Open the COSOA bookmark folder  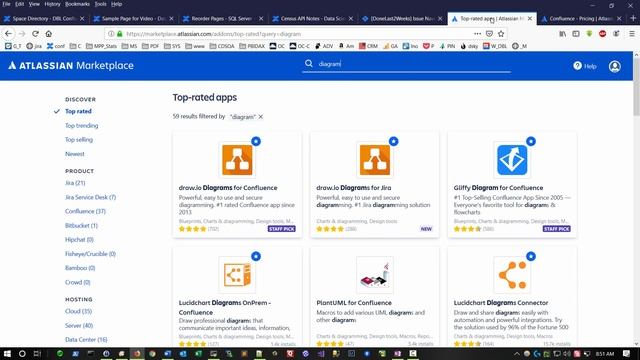coord(222,46)
